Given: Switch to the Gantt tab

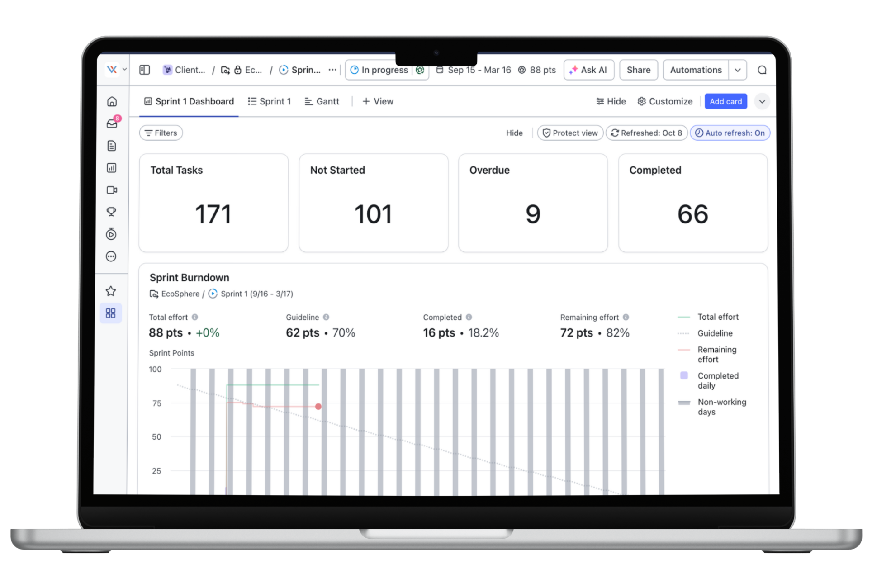Looking at the screenshot, I should (x=322, y=101).
